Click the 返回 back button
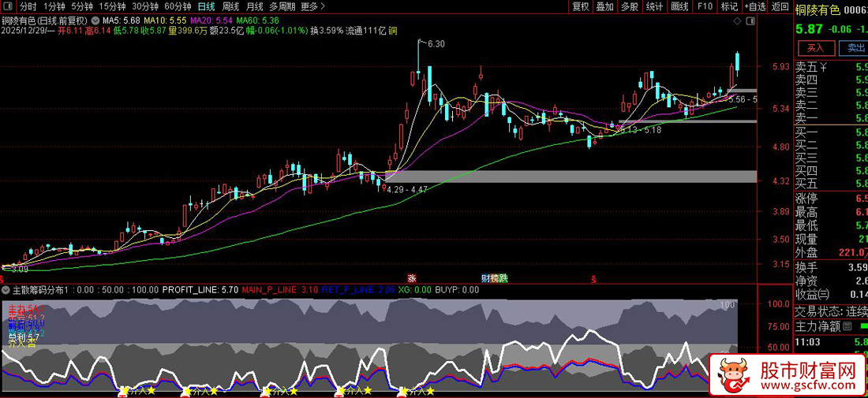 click(780, 6)
